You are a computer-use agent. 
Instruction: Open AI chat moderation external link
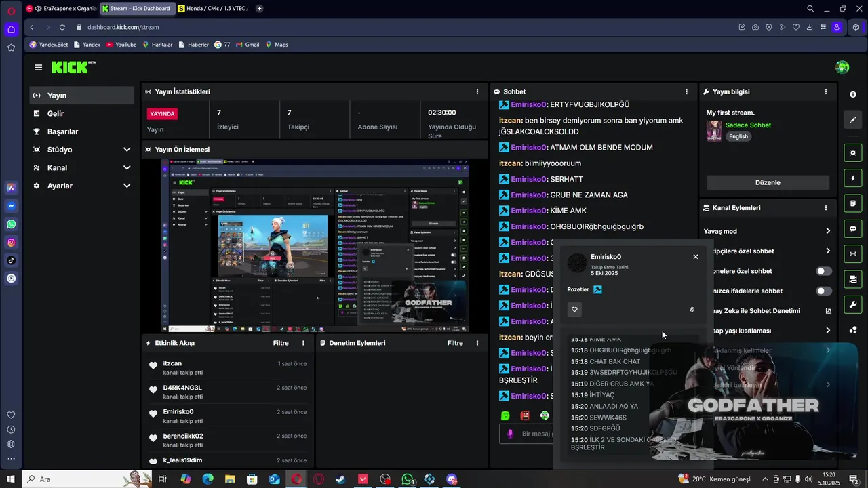tap(828, 311)
